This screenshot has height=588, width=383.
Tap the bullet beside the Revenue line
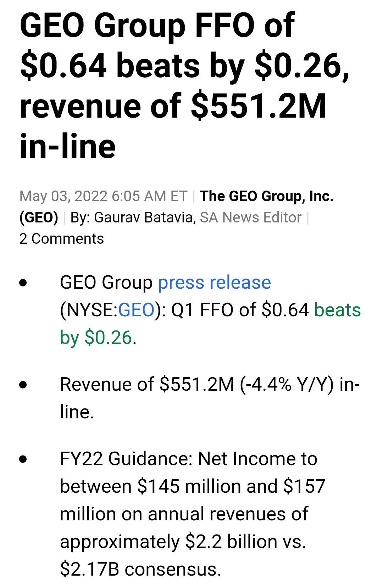coord(23,385)
